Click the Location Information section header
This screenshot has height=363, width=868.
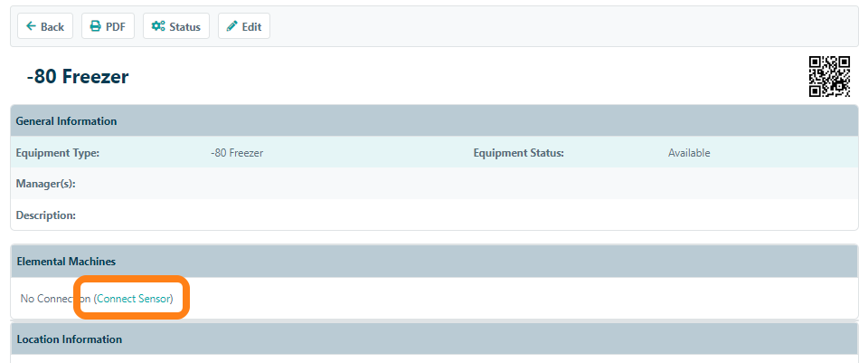click(x=69, y=339)
